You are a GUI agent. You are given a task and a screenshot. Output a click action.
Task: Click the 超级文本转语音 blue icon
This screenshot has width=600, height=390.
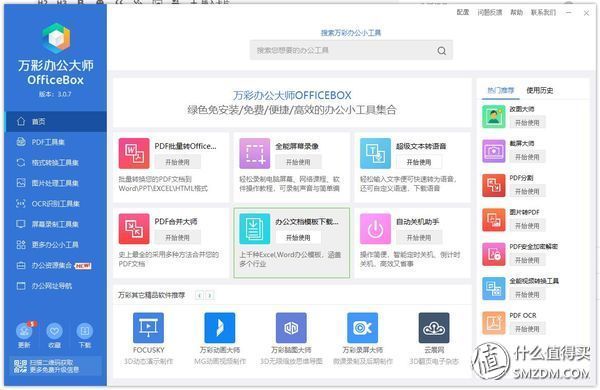point(375,153)
